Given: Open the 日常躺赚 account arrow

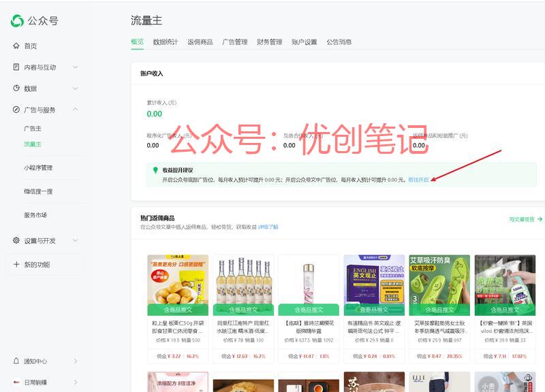Looking at the screenshot, I should tap(76, 382).
